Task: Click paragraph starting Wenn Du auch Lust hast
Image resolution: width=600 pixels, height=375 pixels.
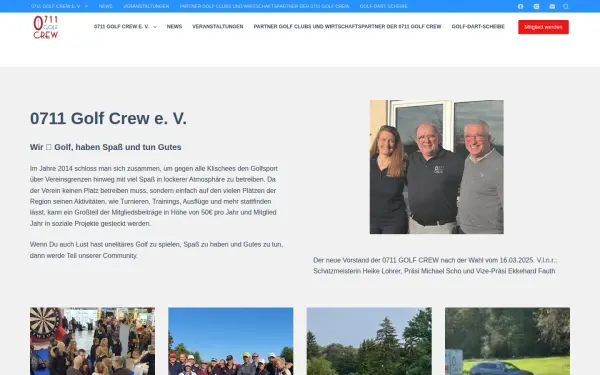Action: click(157, 250)
